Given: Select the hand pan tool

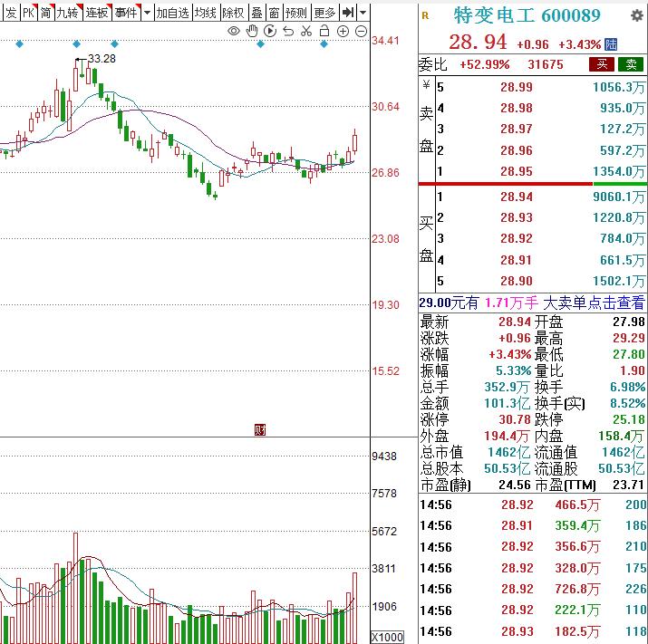Looking at the screenshot, I should (252, 31).
